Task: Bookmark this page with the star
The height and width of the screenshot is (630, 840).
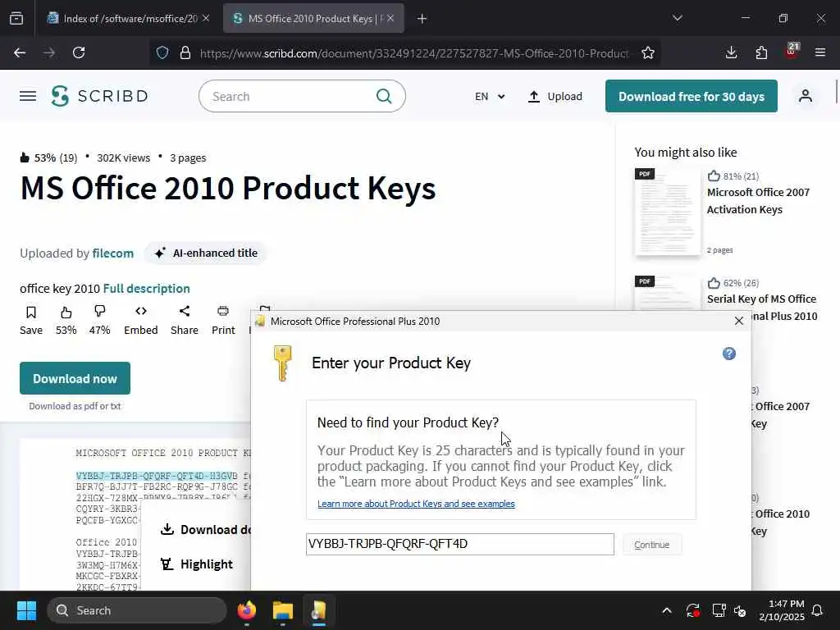Action: tap(648, 52)
